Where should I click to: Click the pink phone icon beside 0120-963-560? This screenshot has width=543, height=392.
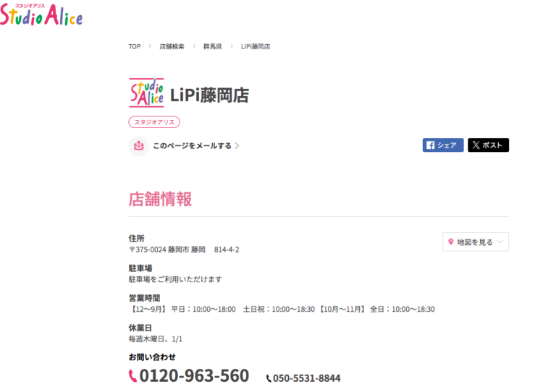click(x=133, y=376)
